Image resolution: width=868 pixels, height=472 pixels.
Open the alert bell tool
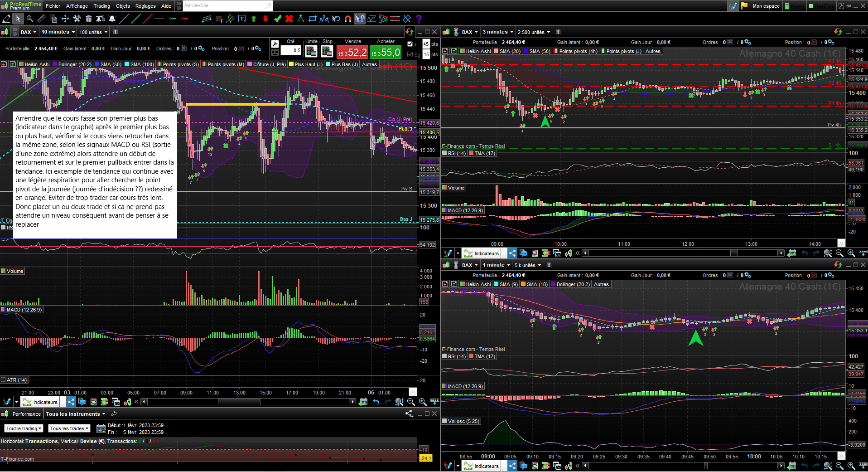(x=112, y=19)
